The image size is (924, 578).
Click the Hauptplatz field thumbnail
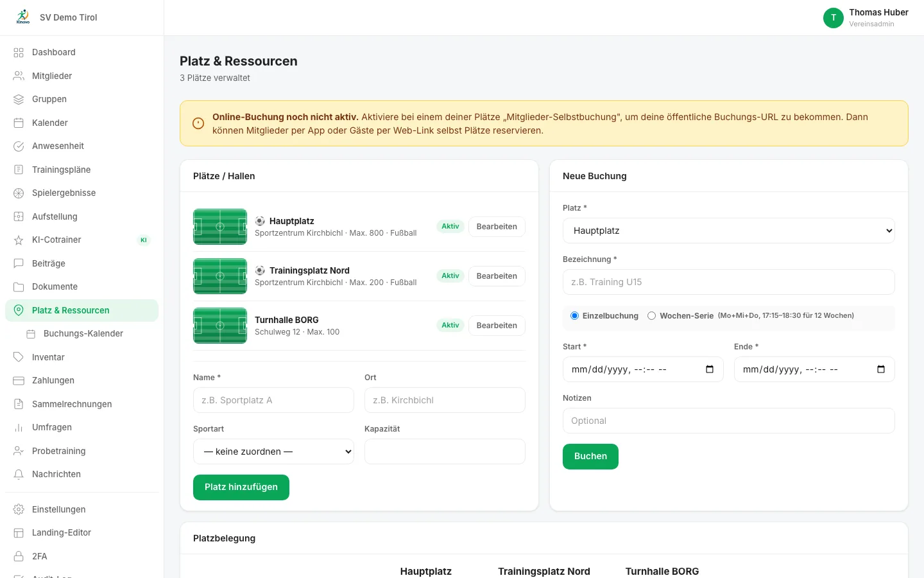[220, 227]
